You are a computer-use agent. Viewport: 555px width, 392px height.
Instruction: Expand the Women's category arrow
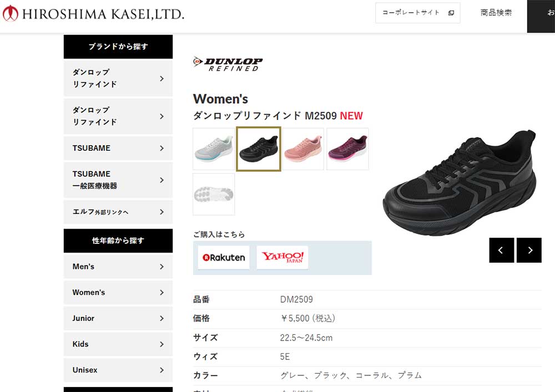162,293
